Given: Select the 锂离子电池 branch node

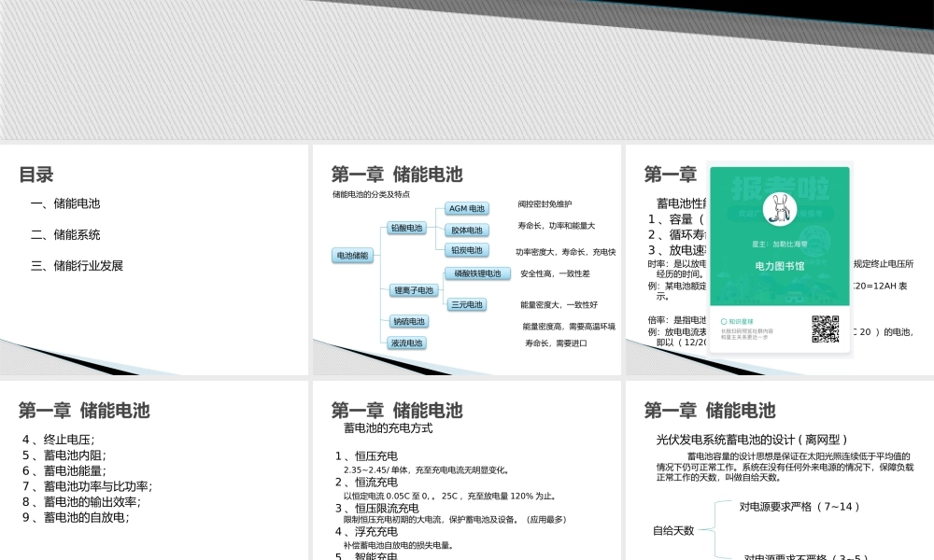Looking at the screenshot, I should point(415,289).
